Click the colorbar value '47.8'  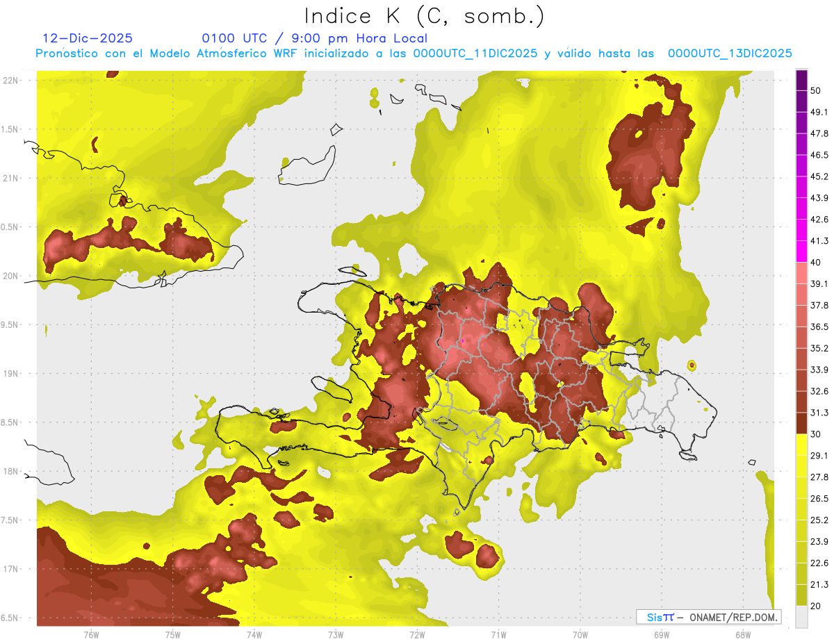[x=820, y=133]
